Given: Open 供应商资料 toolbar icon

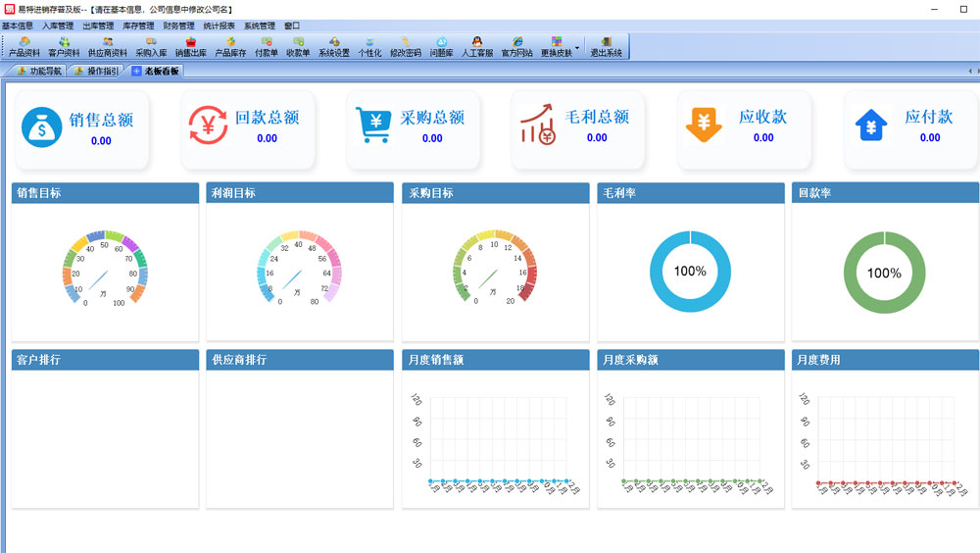Looking at the screenshot, I should pyautogui.click(x=108, y=47).
